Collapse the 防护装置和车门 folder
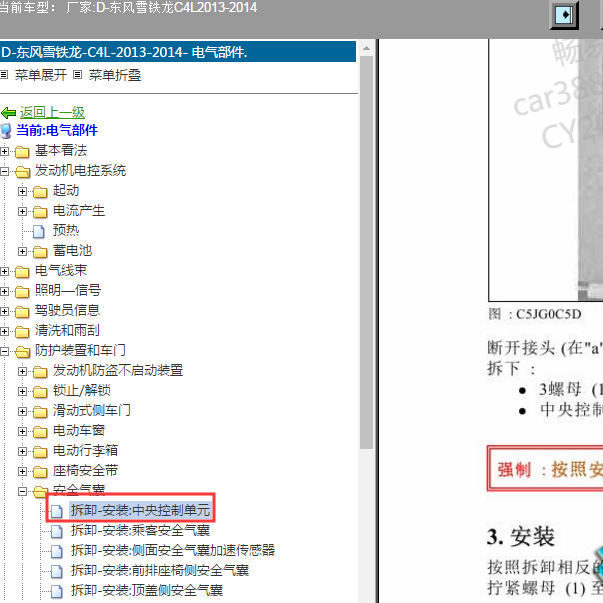The image size is (603, 603). pyautogui.click(x=4, y=351)
